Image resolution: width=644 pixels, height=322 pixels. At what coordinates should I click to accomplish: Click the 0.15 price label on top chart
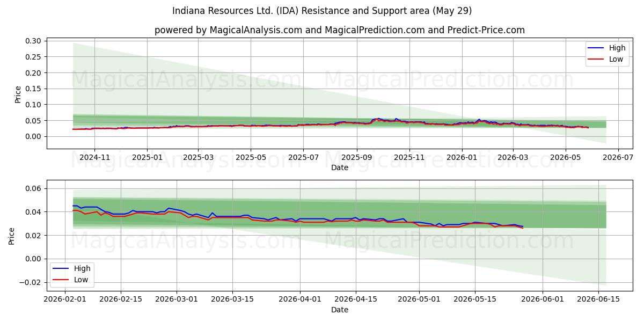[33, 89]
